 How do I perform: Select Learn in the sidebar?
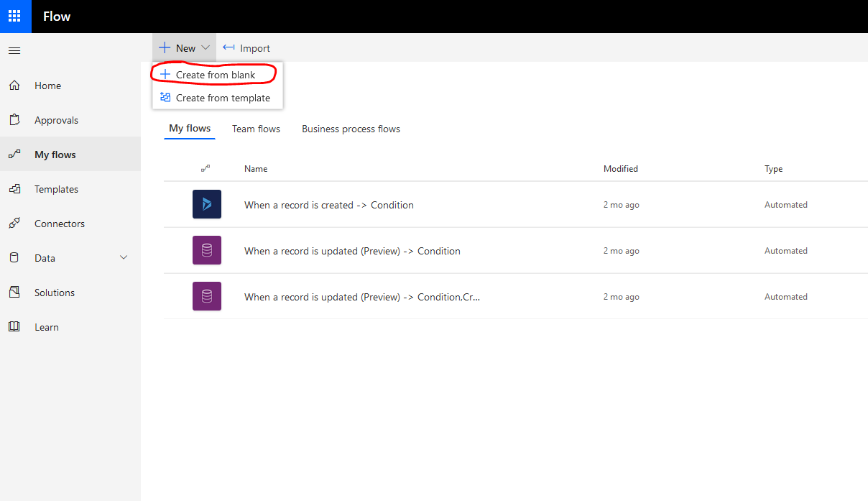point(46,326)
